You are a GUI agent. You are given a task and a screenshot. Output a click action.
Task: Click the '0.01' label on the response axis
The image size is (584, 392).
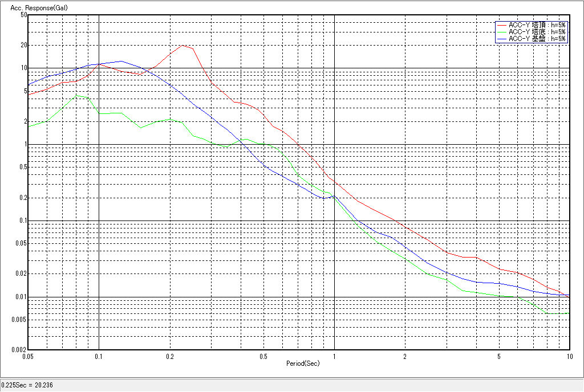tap(22, 297)
